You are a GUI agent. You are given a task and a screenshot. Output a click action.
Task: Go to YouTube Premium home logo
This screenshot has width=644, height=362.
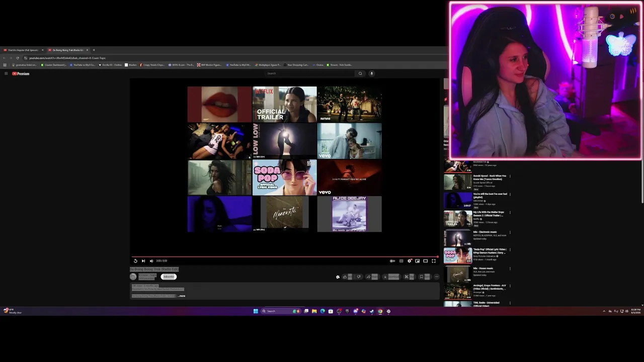click(21, 73)
